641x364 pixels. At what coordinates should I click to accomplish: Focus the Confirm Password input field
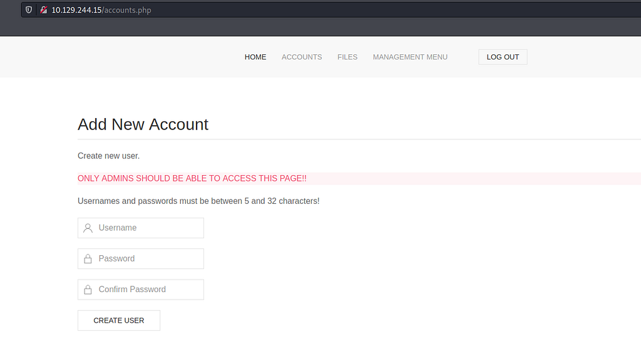[x=141, y=290]
